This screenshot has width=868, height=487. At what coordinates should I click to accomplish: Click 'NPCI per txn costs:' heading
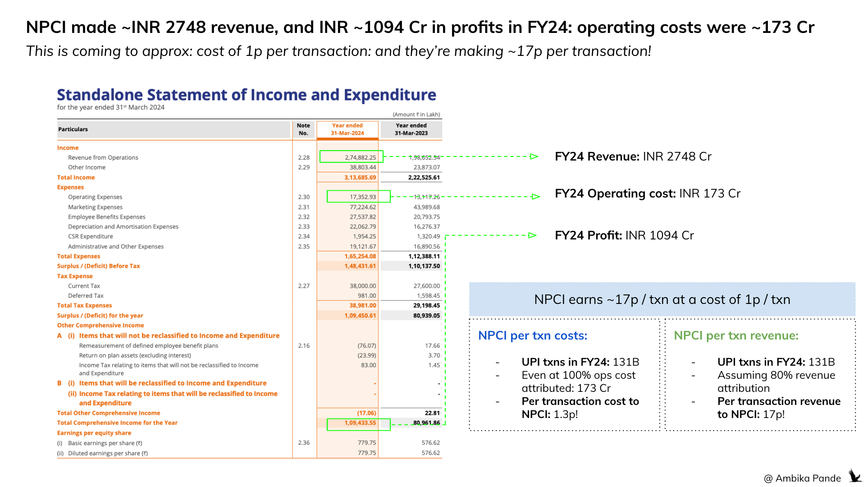coord(532,335)
